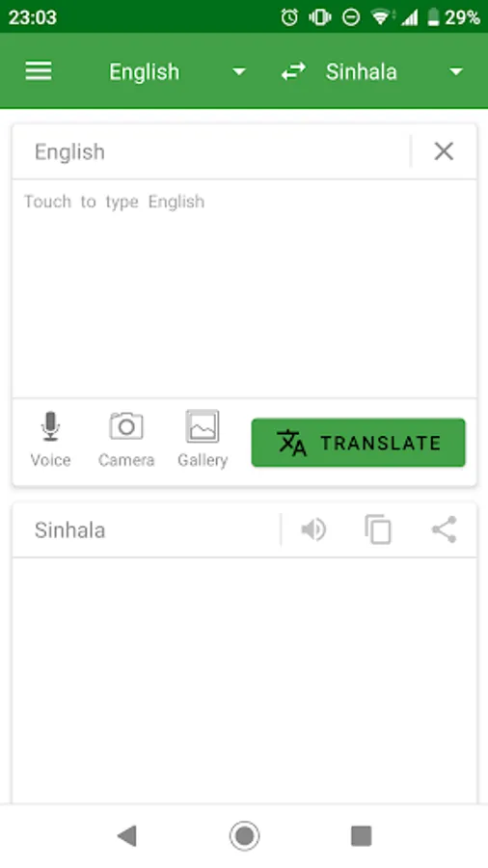Expand the Sinhala target language dropdown
This screenshot has height=868, width=488.
[x=456, y=72]
